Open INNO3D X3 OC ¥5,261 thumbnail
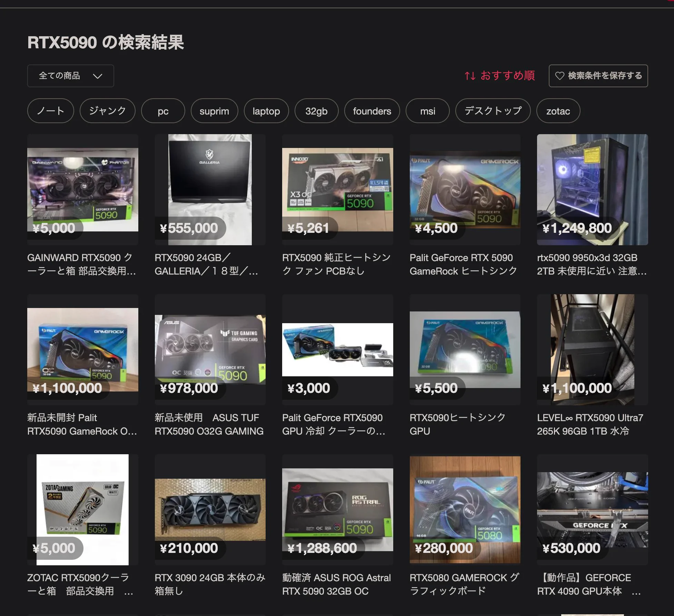 click(338, 190)
